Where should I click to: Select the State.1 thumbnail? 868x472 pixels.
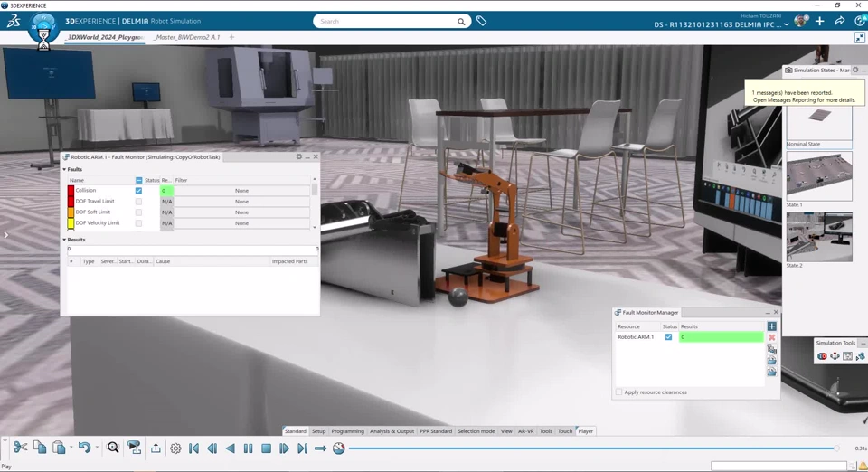[x=819, y=176]
